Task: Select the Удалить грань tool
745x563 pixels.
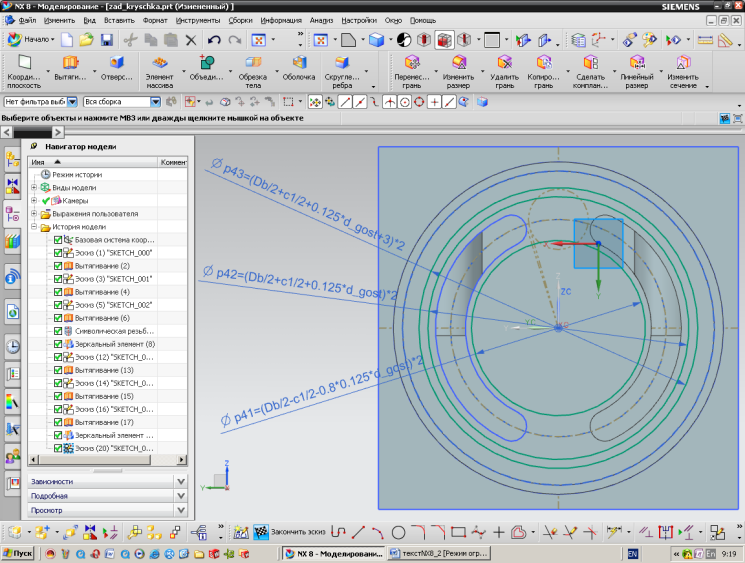Action: (x=505, y=72)
